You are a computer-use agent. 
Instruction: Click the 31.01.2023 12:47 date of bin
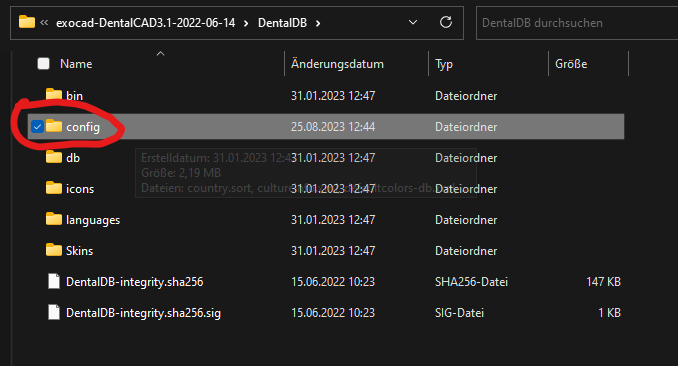(x=333, y=96)
